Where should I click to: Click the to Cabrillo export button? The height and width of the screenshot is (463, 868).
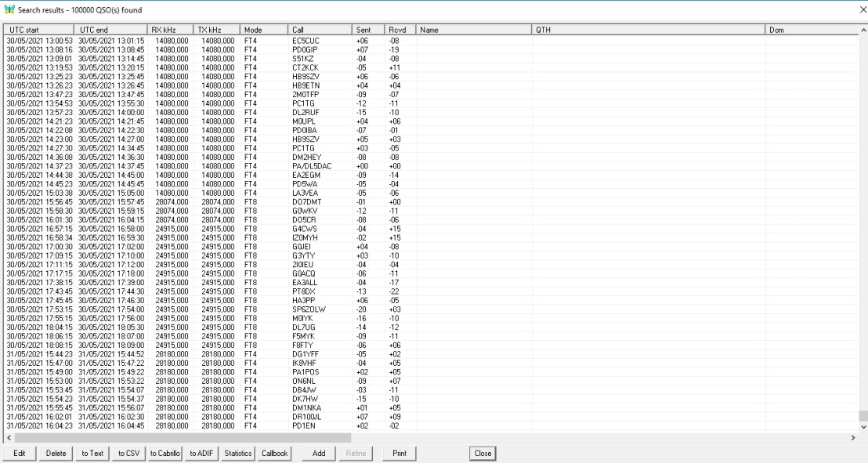[x=165, y=453]
